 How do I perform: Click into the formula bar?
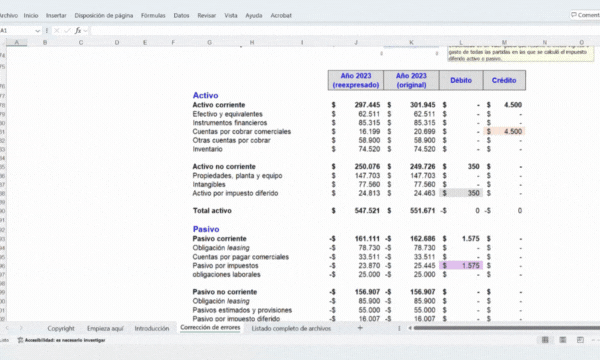[344, 31]
